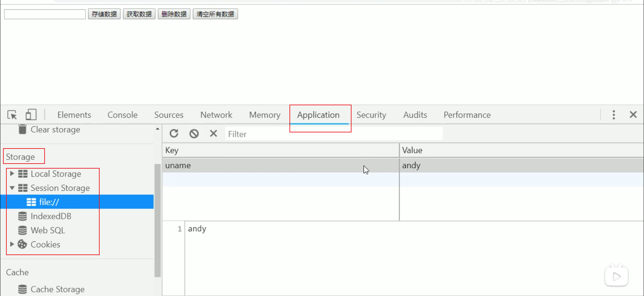
Task: Click the Key column header
Action: pos(281,150)
